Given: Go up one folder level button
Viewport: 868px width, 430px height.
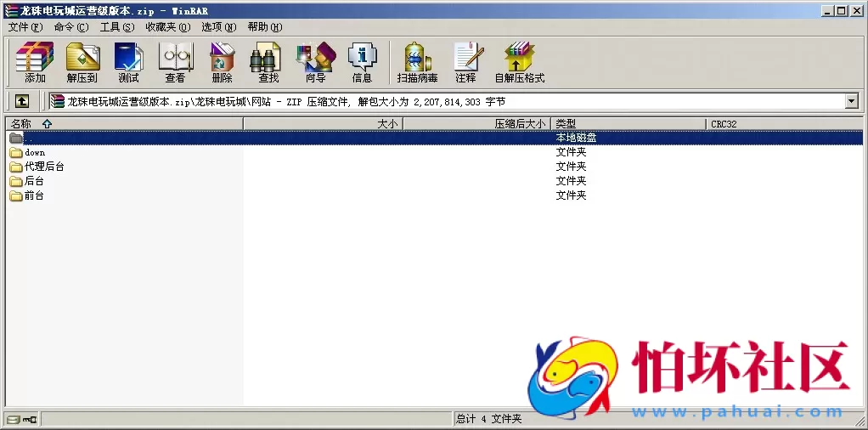Looking at the screenshot, I should coord(22,101).
